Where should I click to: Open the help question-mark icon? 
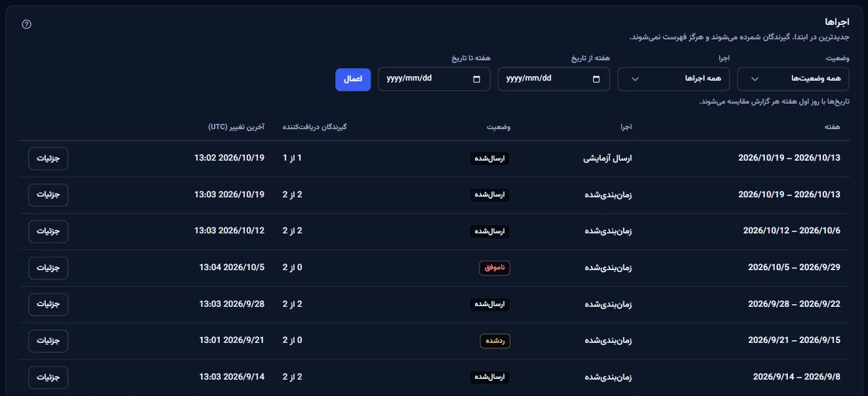tap(27, 24)
